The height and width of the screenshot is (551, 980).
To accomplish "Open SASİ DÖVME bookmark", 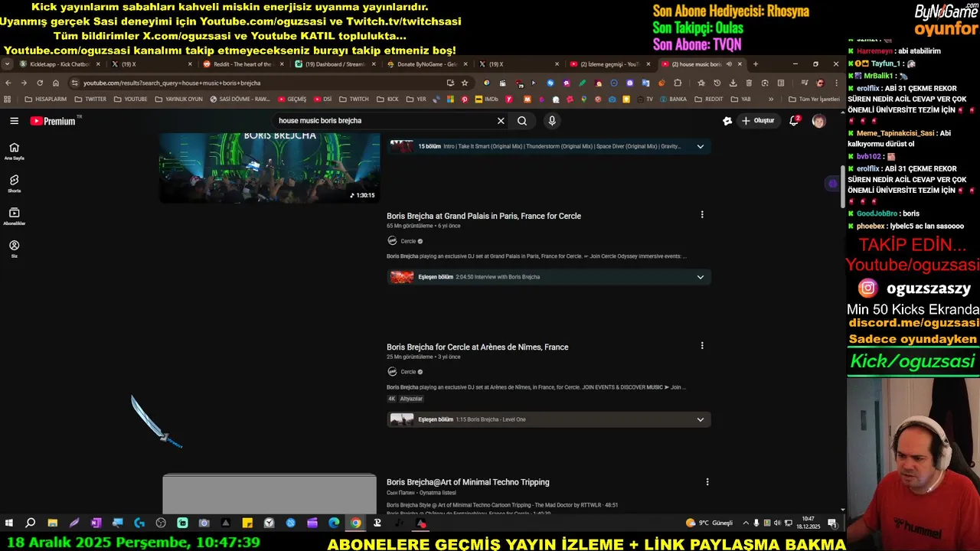I will point(239,99).
